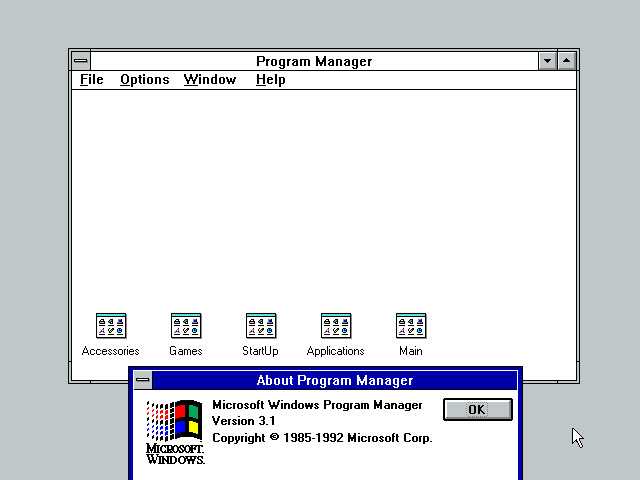Viewport: 640px width, 480px height.
Task: Click the StartUp program group icon
Action: pos(261,326)
